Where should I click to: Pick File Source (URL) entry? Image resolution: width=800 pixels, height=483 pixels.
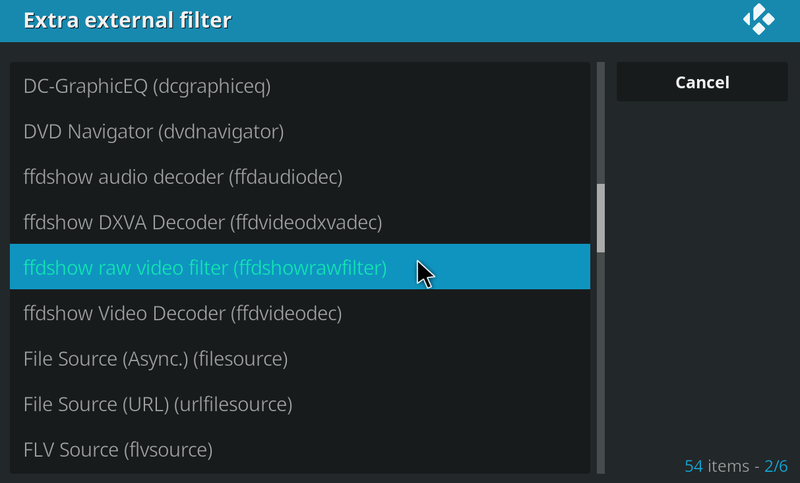[x=158, y=404]
